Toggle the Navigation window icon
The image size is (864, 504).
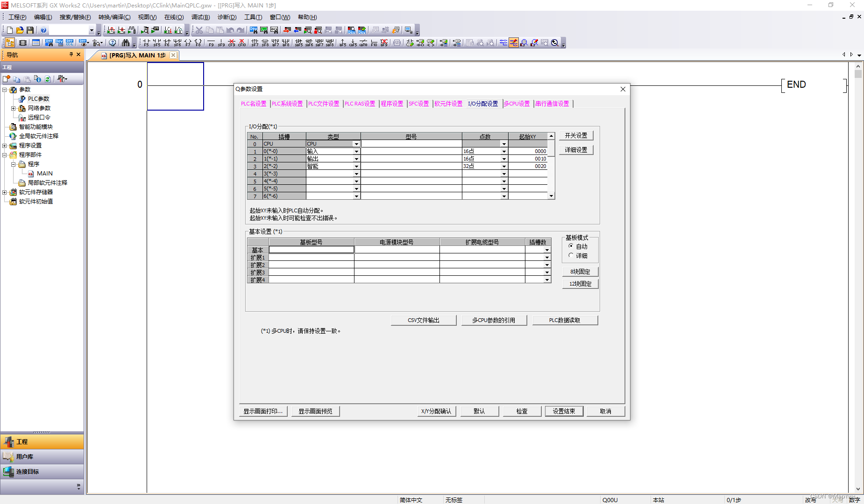(10, 43)
